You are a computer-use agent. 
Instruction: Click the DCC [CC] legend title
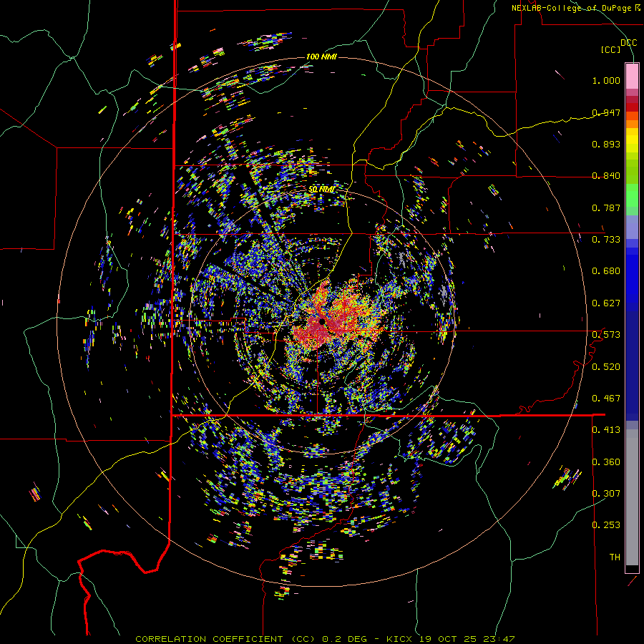619,46
